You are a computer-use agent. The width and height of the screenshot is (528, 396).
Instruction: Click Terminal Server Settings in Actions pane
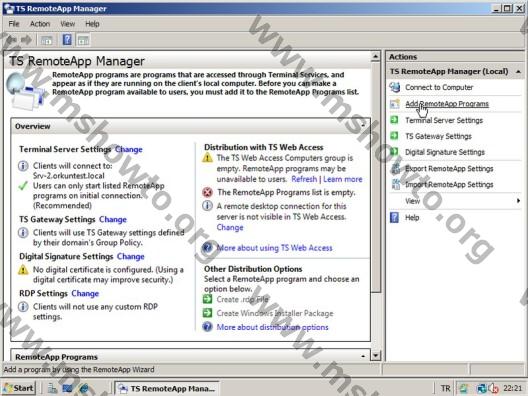pyautogui.click(x=444, y=120)
